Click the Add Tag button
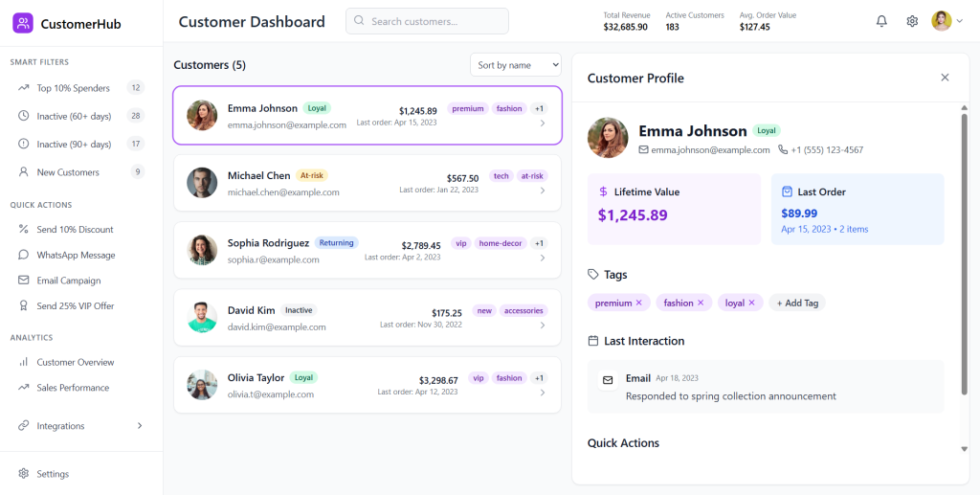Image resolution: width=980 pixels, height=495 pixels. pos(796,303)
